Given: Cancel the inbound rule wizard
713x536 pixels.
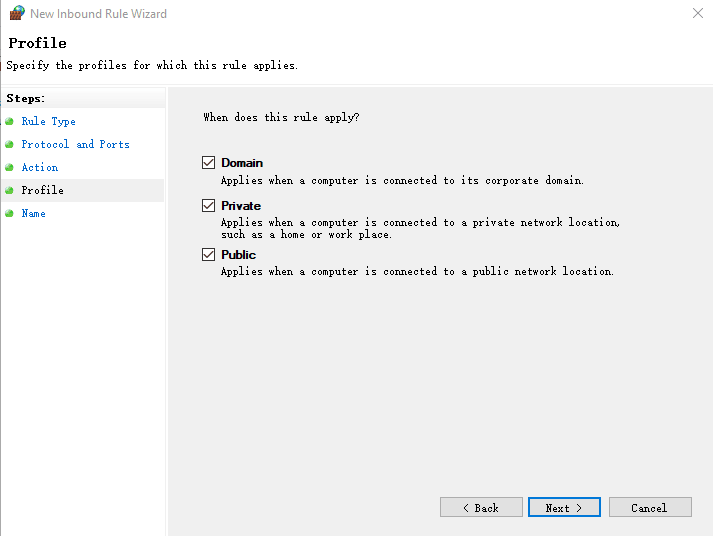Looking at the screenshot, I should click(650, 508).
